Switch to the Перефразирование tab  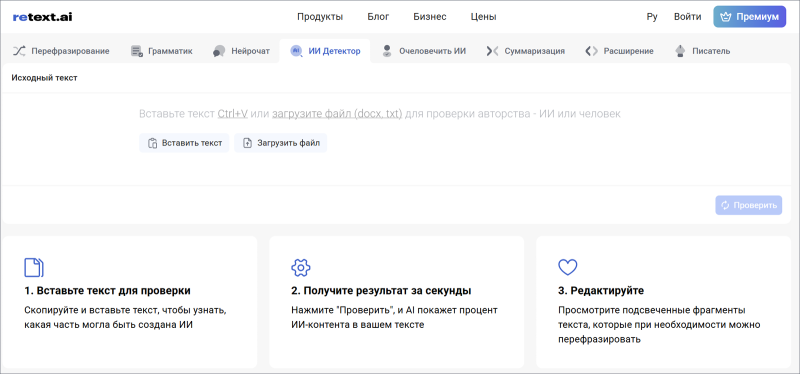click(x=61, y=51)
